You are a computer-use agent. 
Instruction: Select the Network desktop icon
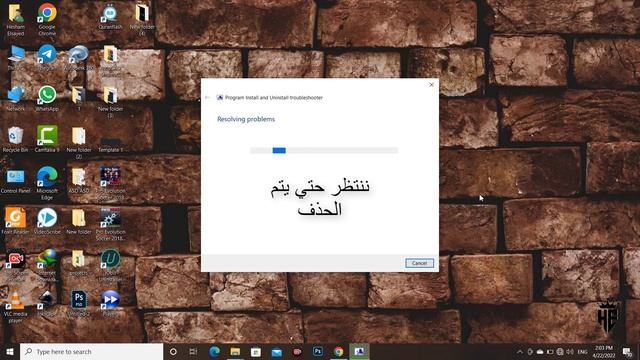click(x=16, y=98)
